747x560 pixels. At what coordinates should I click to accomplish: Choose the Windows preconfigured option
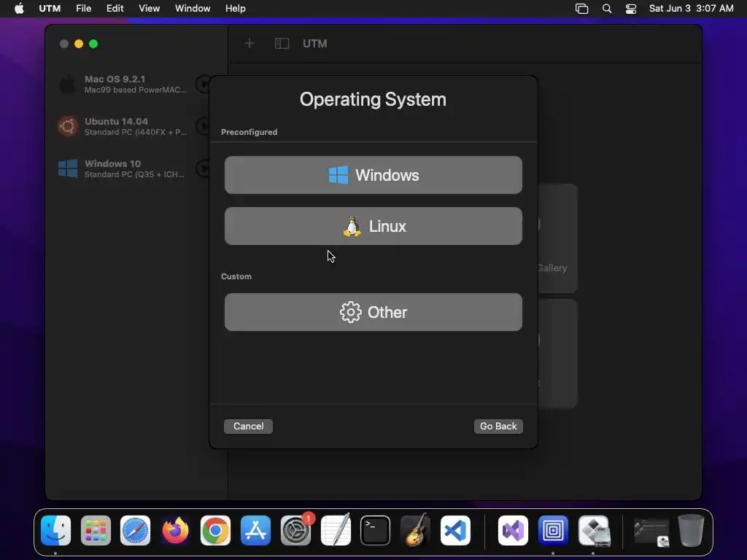373,175
